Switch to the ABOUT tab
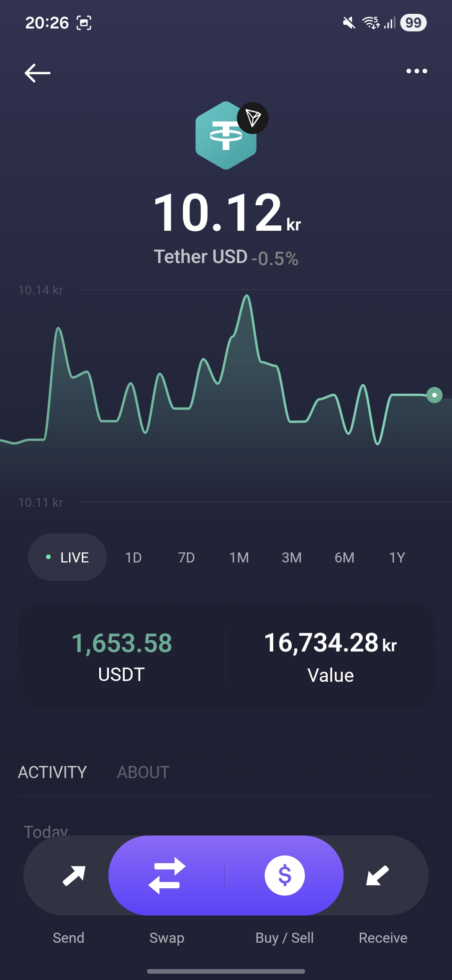The width and height of the screenshot is (452, 980). (143, 772)
